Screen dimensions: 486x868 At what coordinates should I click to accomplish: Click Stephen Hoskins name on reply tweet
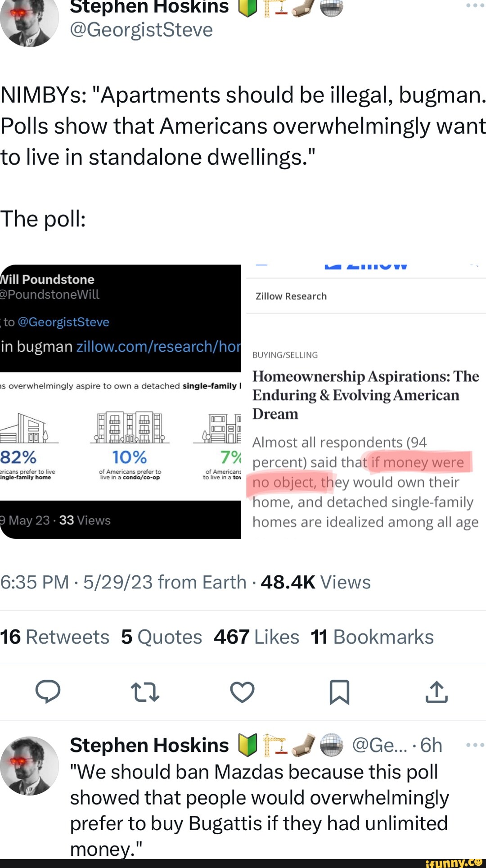tap(149, 745)
